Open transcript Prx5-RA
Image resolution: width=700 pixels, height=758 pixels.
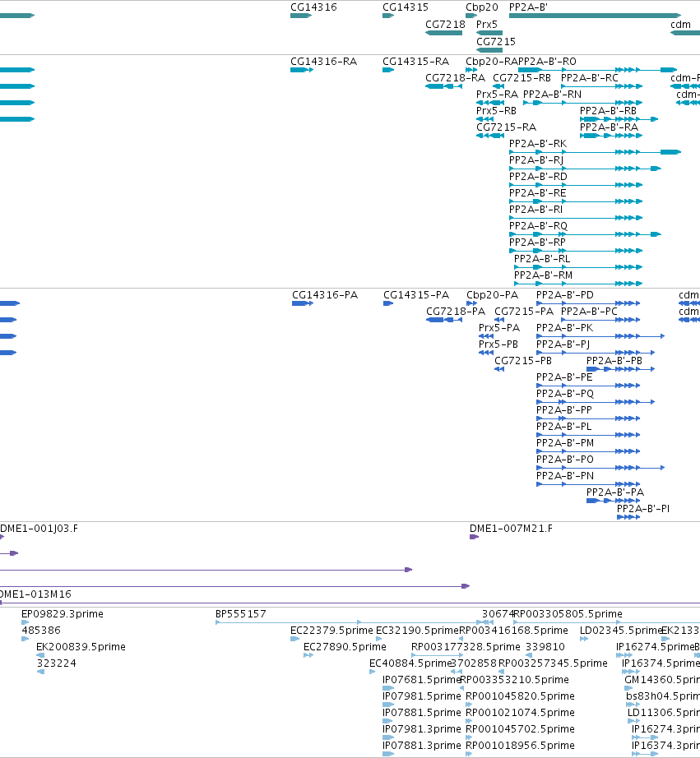[497, 95]
